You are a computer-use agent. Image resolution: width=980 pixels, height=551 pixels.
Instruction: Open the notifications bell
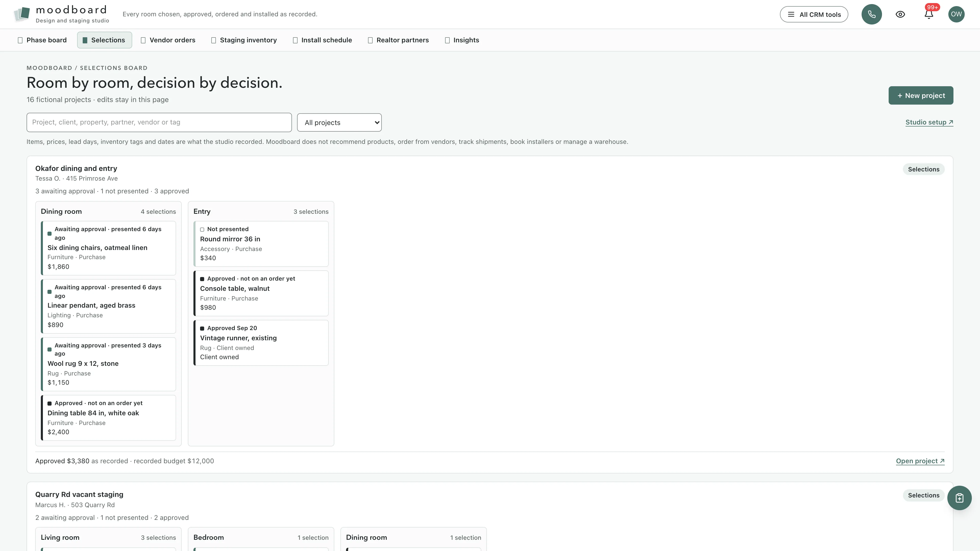929,15
